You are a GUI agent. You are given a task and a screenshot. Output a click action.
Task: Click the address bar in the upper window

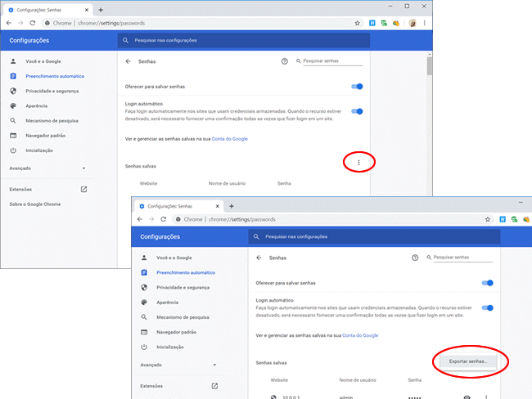202,23
